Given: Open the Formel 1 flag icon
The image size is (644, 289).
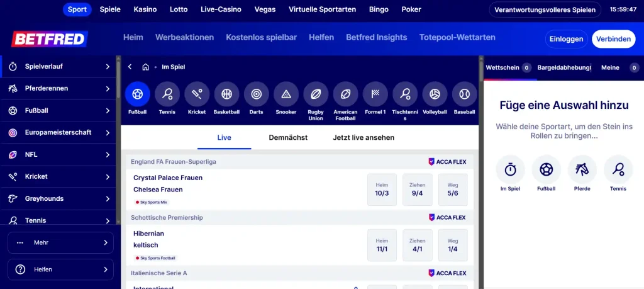Looking at the screenshot, I should click(x=375, y=94).
